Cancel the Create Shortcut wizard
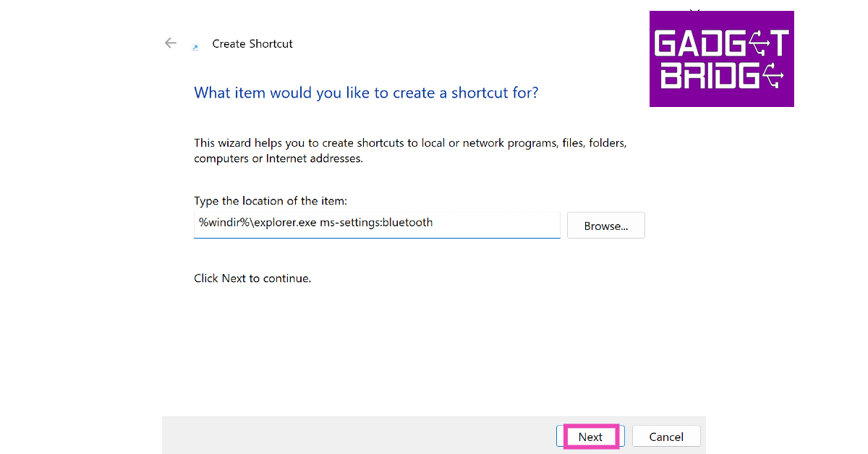This screenshot has height=454, width=868. point(666,437)
